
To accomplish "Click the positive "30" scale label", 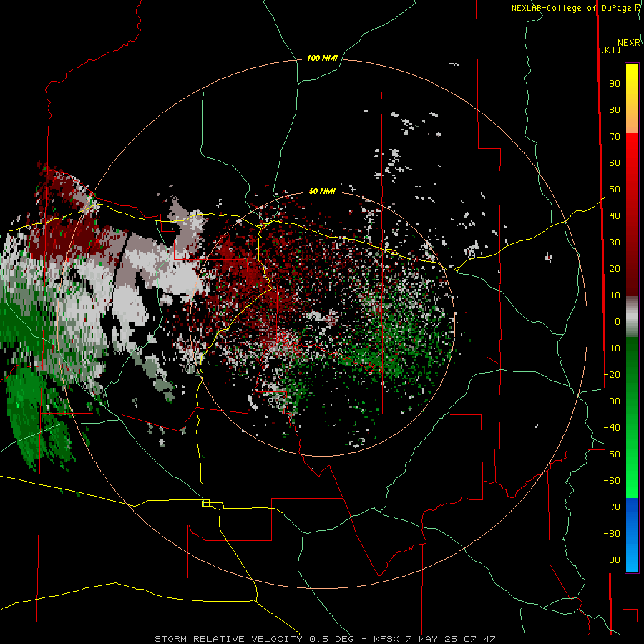I will coord(615,243).
